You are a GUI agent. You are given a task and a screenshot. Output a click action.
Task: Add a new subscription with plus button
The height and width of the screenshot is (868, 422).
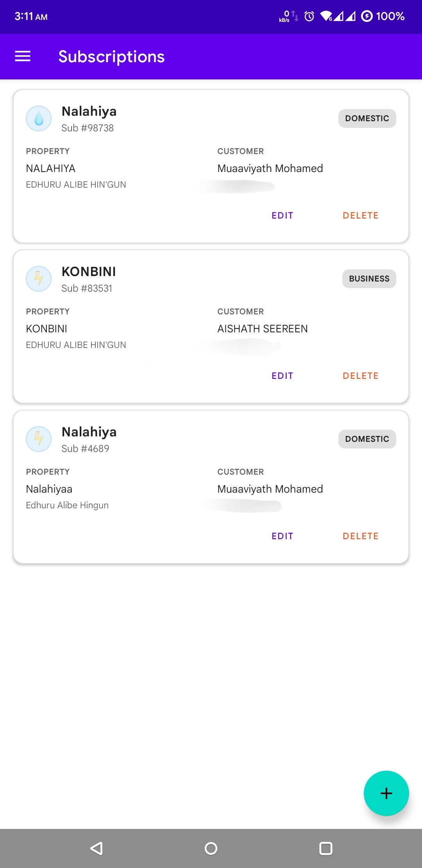click(386, 793)
